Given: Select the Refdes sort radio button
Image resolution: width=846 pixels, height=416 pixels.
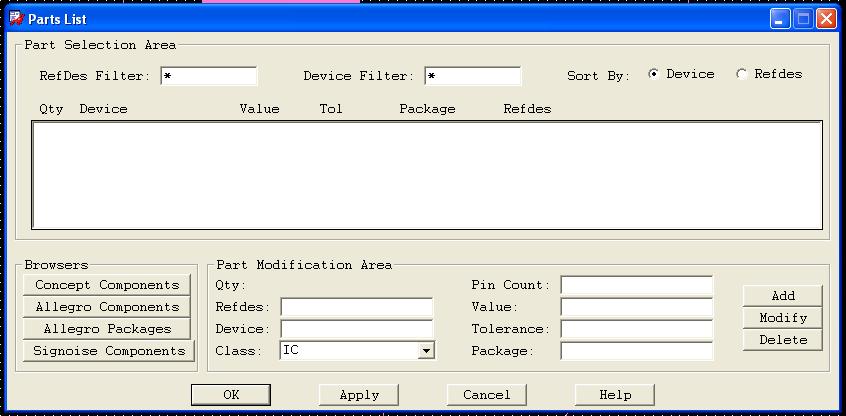Looking at the screenshot, I should (x=741, y=74).
